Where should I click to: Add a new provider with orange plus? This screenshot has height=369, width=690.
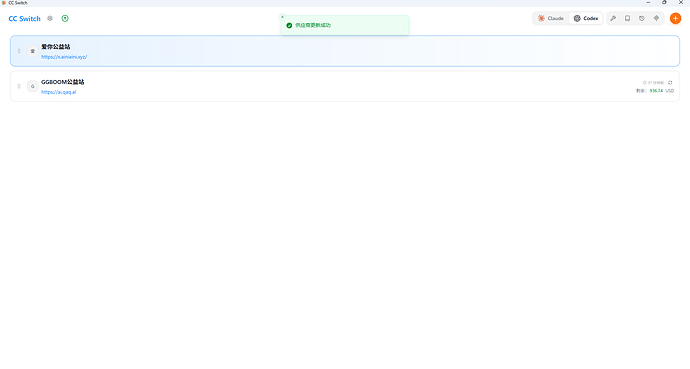click(x=675, y=18)
